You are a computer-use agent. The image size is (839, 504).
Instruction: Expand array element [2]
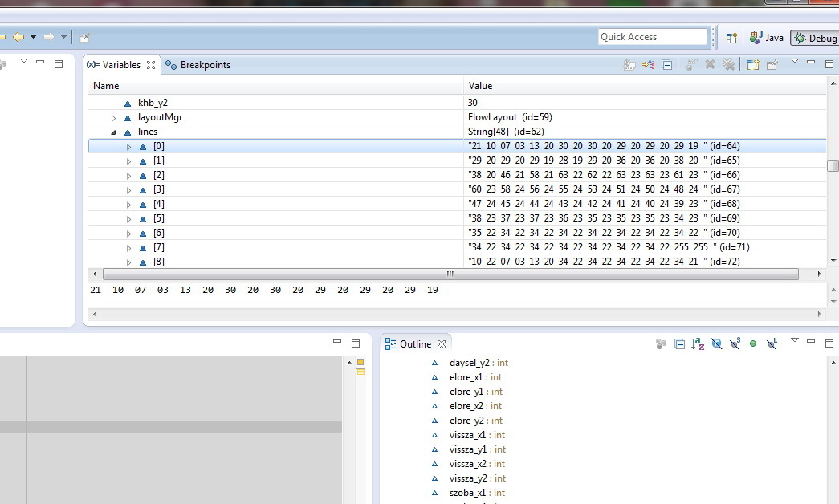coord(129,176)
